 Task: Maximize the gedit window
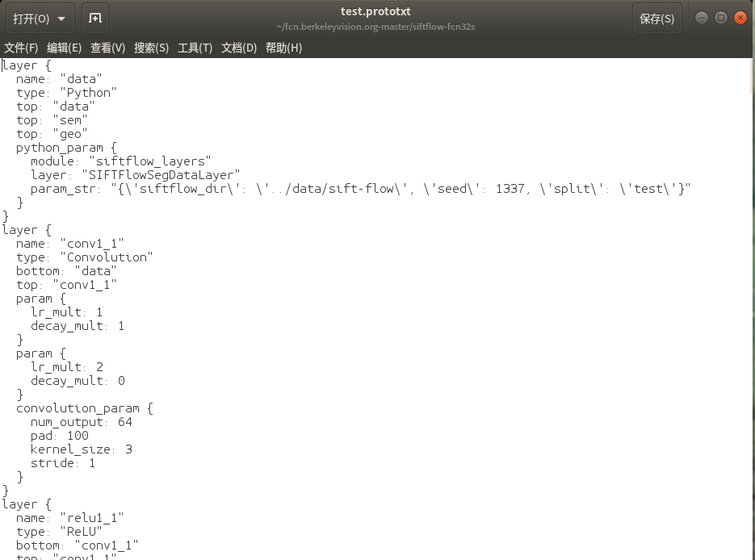click(721, 18)
